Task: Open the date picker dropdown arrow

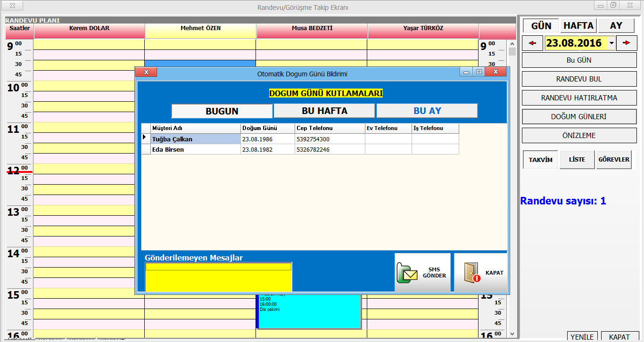Action: point(611,43)
